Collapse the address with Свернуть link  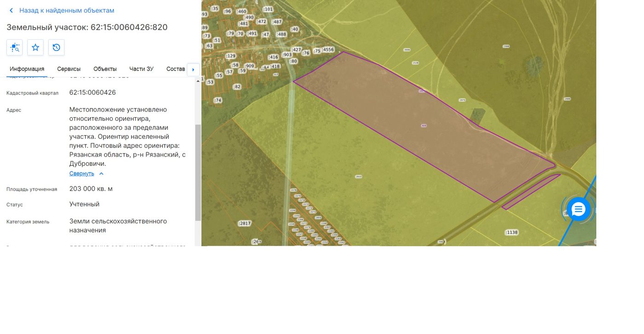click(81, 174)
